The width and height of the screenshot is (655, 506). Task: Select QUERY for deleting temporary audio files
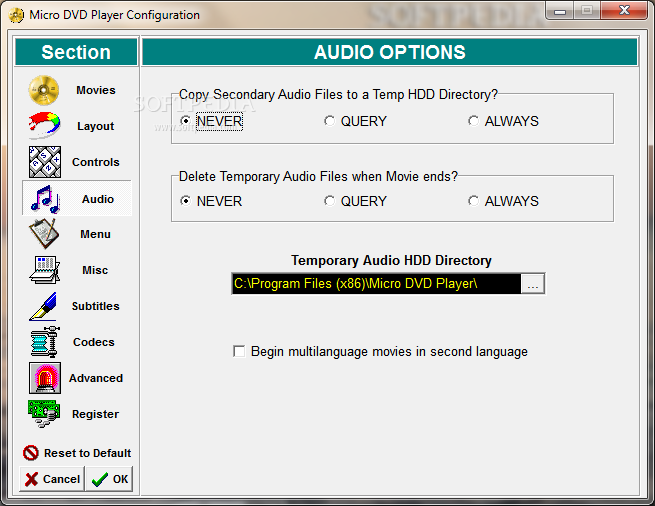point(330,201)
